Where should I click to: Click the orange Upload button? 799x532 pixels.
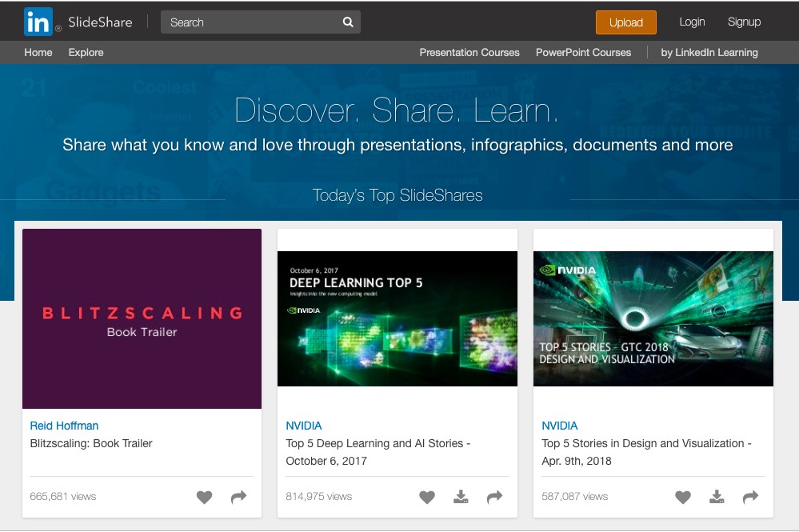coord(625,22)
